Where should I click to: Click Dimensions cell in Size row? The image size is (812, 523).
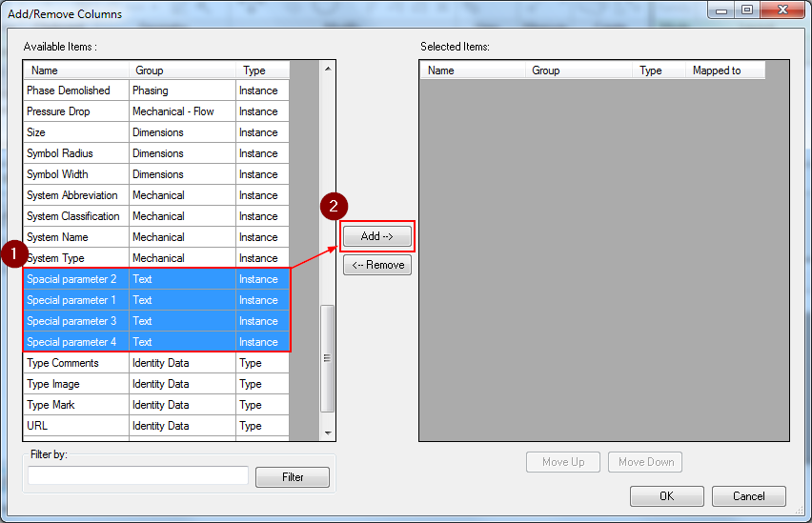click(x=182, y=132)
